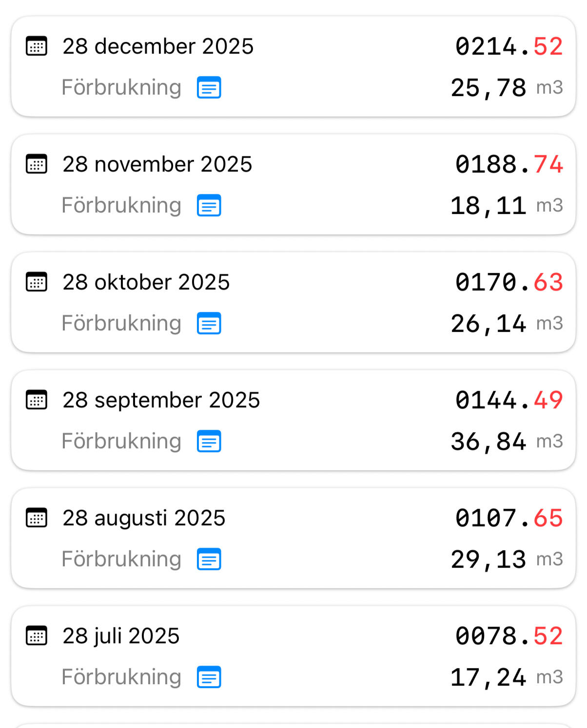Open the note icon in the July entry
The image size is (587, 728).
pyautogui.click(x=209, y=677)
